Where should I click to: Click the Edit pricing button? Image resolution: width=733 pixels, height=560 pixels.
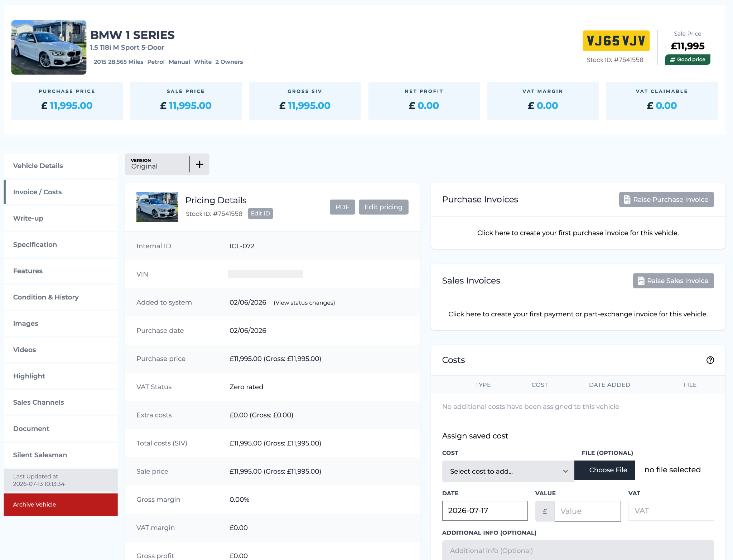pos(384,207)
